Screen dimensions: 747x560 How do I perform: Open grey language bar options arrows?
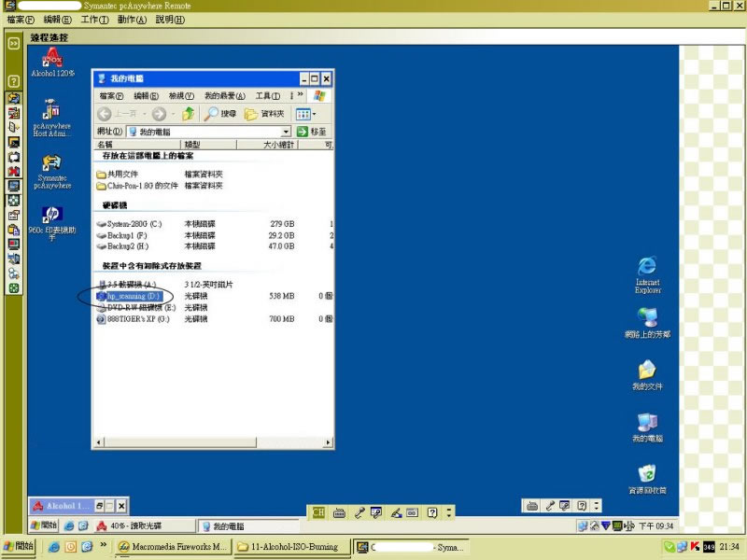597,506
